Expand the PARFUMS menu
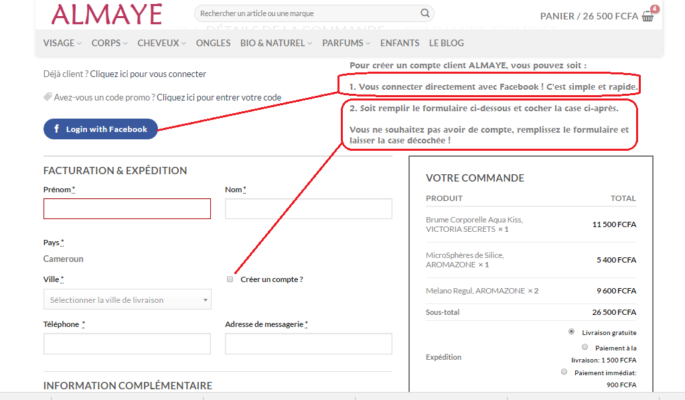 pyautogui.click(x=346, y=43)
